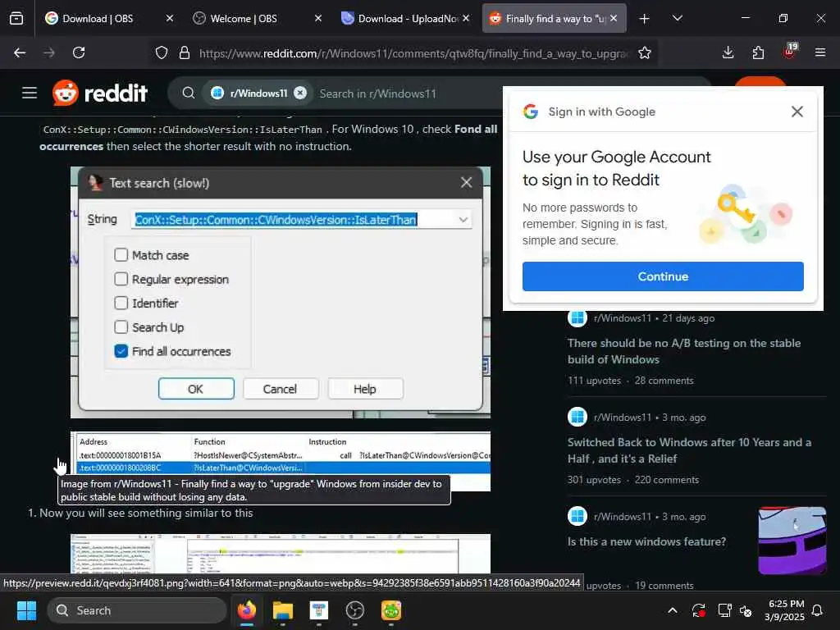Select the Finally find a way tab
The width and height of the screenshot is (840, 630).
click(555, 19)
